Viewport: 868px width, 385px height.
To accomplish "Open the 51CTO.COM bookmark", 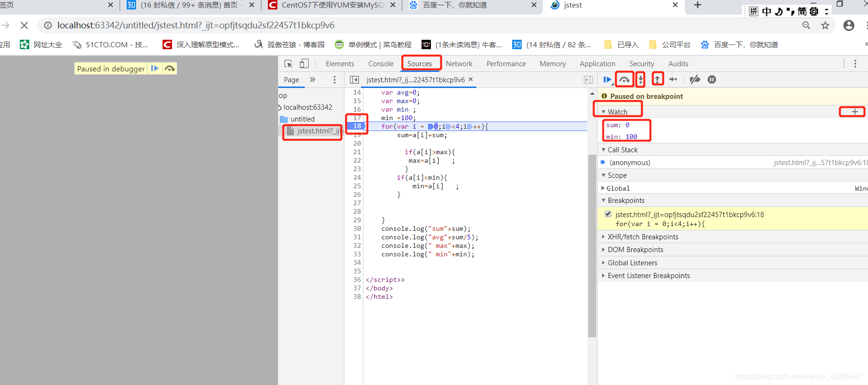I will (x=110, y=44).
